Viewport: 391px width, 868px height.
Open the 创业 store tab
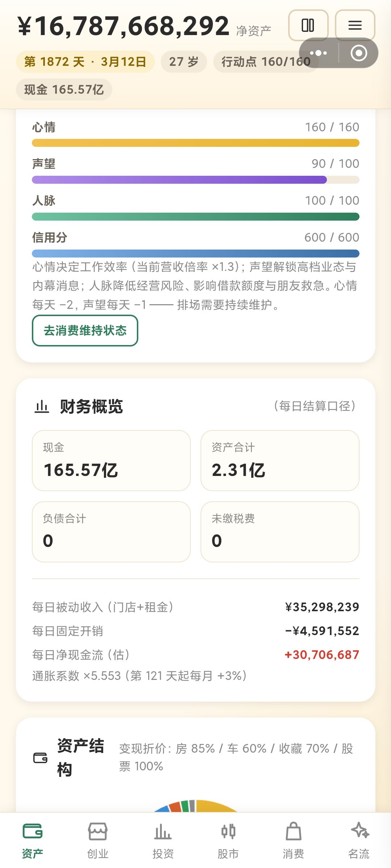pyautogui.click(x=98, y=841)
